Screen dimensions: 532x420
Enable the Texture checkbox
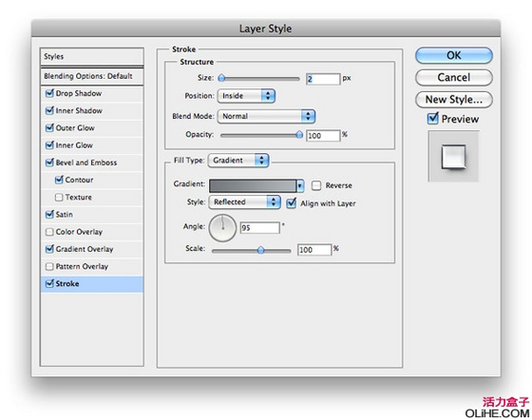(x=59, y=197)
